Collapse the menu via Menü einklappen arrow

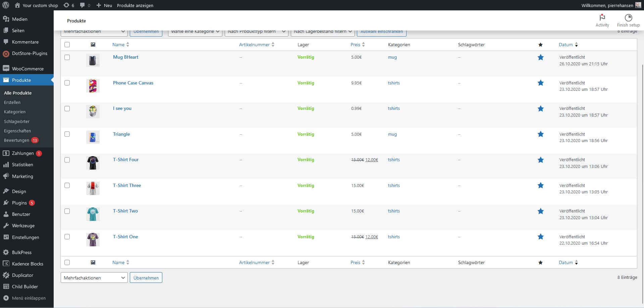(6, 298)
